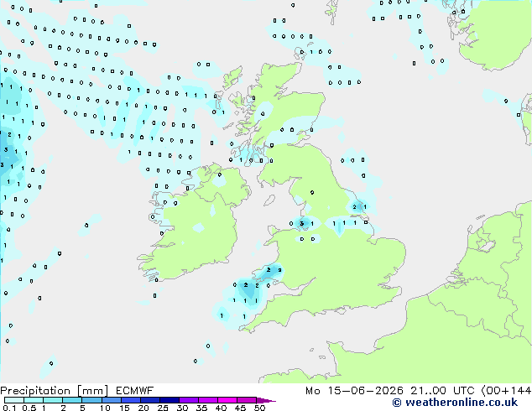
Task: Pick the 10–15 mm legend color swatch
Action: point(111,400)
